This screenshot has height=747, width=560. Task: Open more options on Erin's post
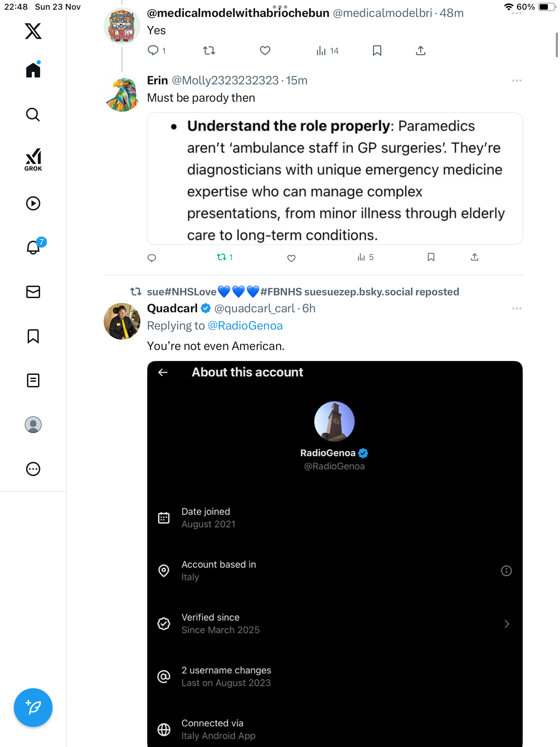click(x=516, y=81)
